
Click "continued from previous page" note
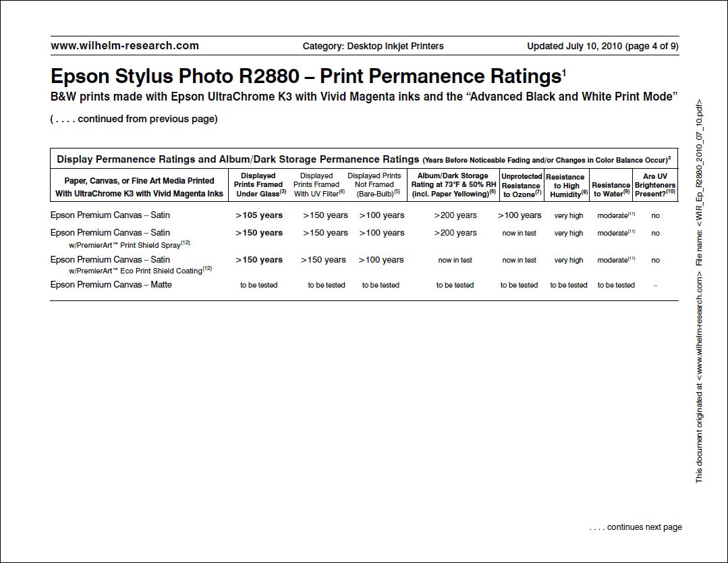tap(134, 119)
